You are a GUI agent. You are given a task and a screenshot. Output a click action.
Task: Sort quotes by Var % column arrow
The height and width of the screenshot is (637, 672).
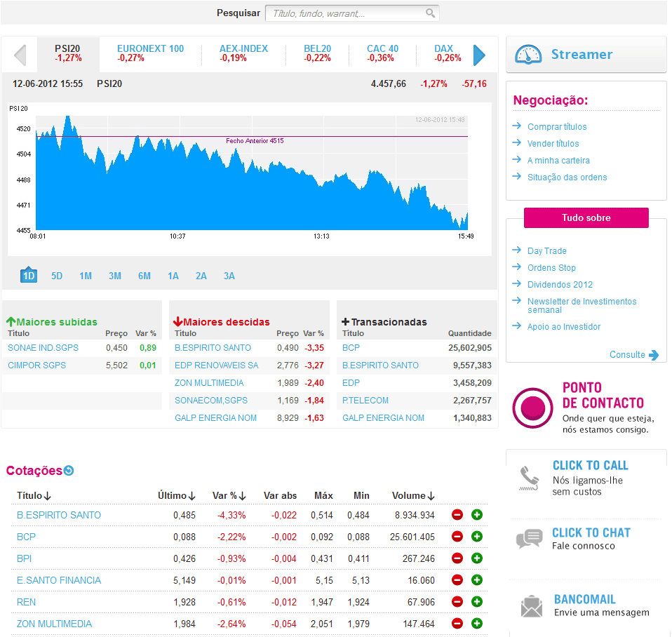(242, 496)
